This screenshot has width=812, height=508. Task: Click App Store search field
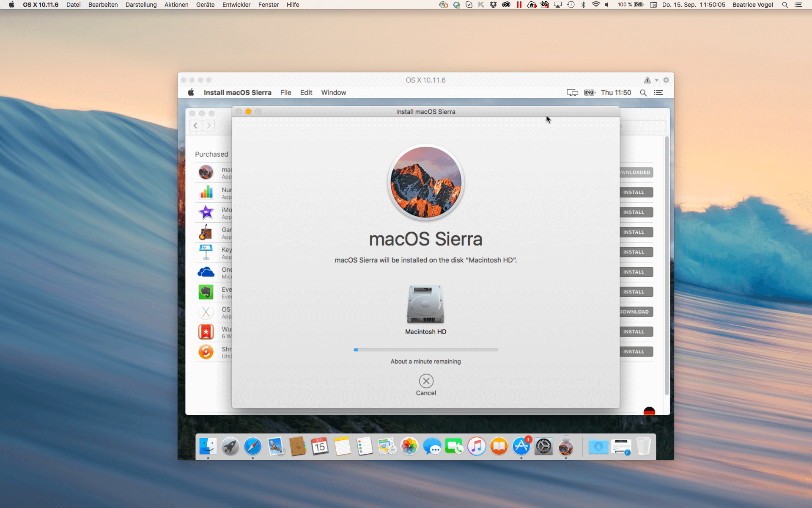[643, 126]
